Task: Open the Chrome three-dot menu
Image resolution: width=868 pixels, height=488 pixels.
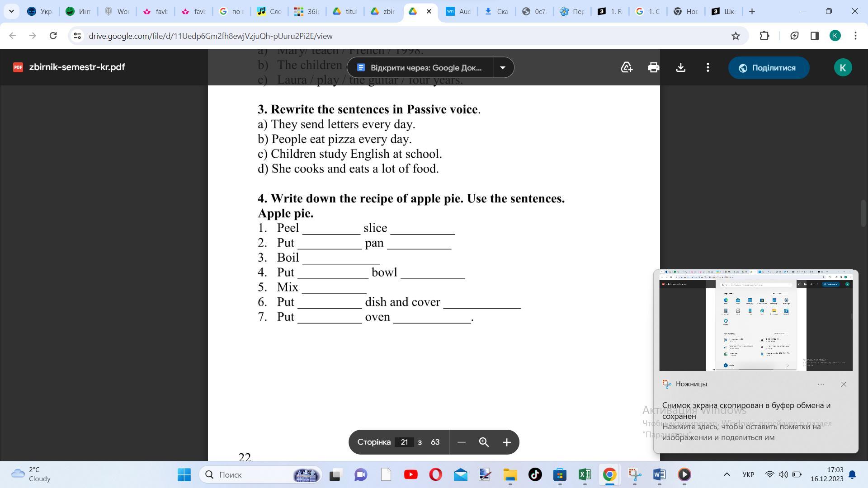Action: point(855,36)
